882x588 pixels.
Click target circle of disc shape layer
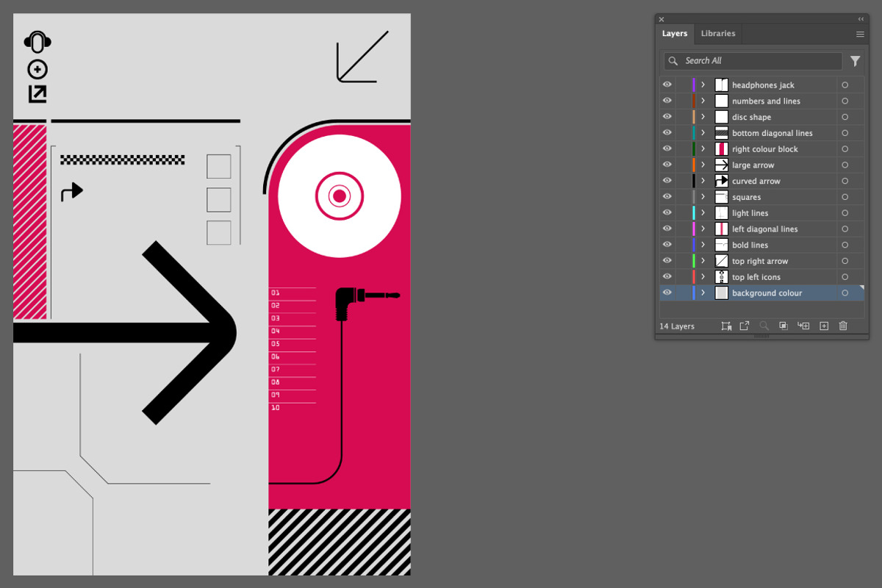[845, 117]
